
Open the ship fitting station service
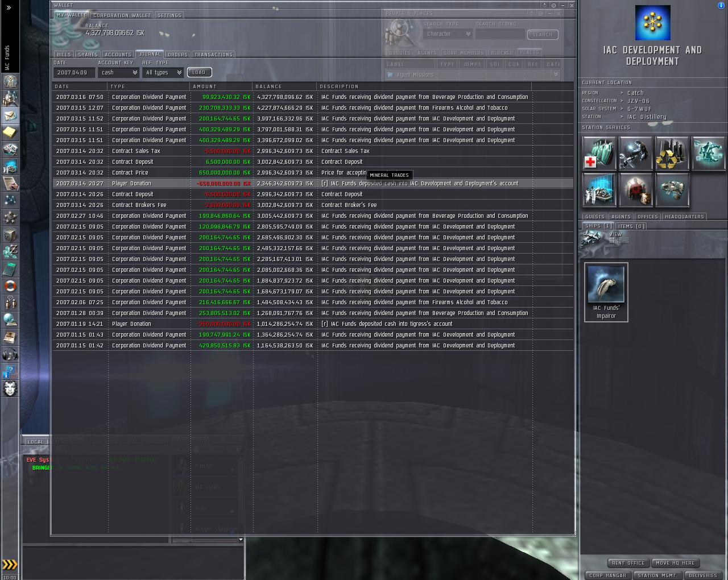(672, 189)
